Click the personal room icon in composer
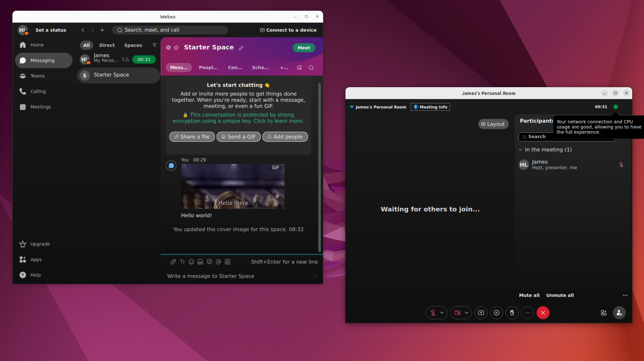This screenshot has height=361, width=644. pos(228,262)
